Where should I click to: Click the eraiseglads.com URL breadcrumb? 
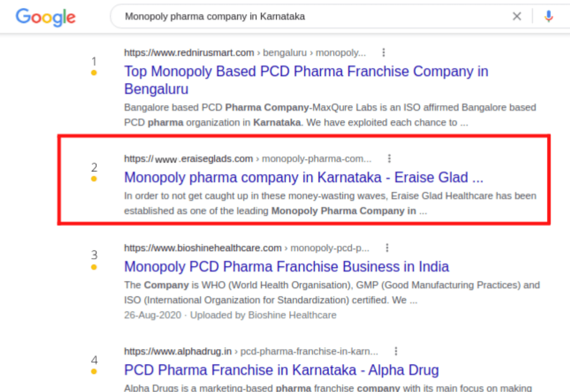188,159
